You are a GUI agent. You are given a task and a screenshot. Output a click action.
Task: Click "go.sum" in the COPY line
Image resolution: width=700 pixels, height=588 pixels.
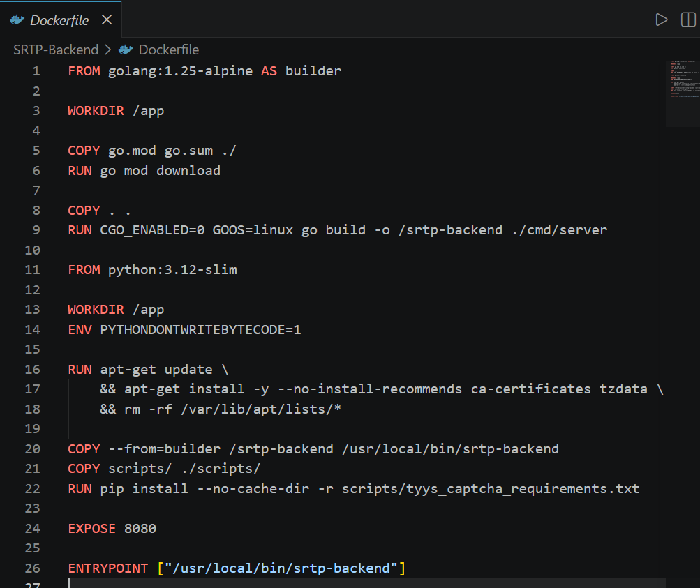(x=188, y=151)
